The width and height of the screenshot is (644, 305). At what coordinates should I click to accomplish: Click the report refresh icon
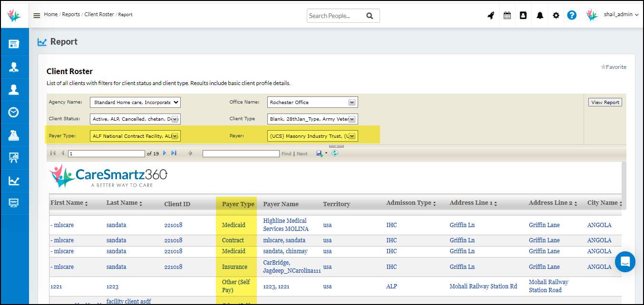(335, 153)
